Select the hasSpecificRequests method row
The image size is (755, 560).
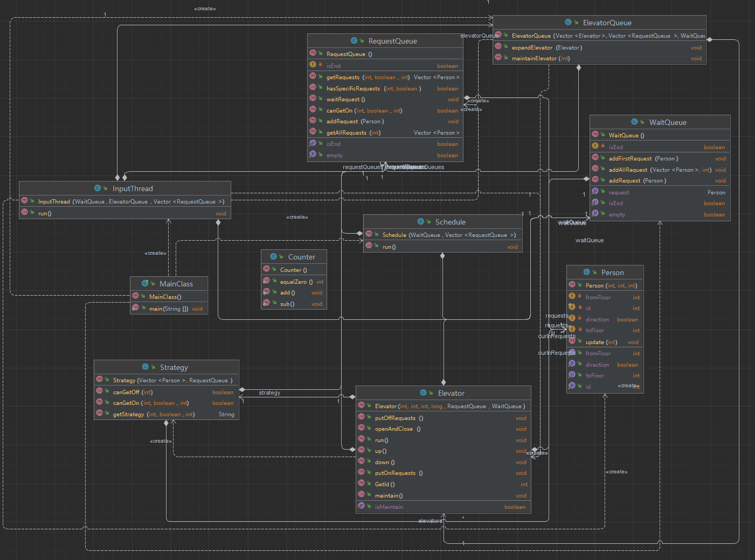(385, 88)
